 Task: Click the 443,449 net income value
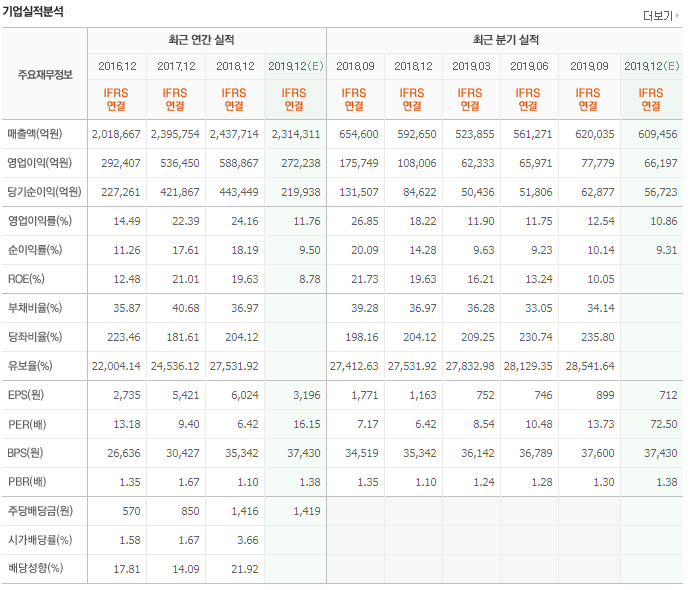tap(239, 192)
